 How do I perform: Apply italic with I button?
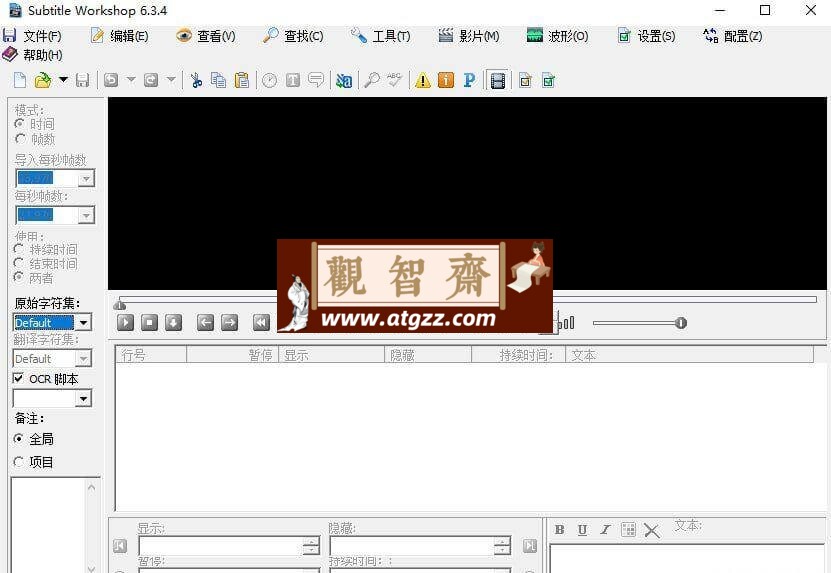pos(606,530)
